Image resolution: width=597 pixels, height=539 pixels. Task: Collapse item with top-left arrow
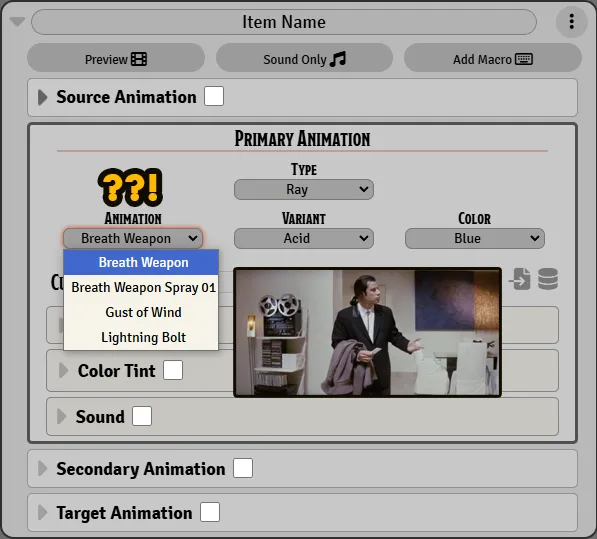tap(17, 21)
